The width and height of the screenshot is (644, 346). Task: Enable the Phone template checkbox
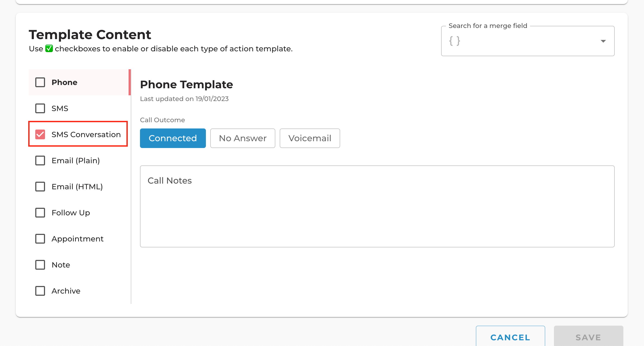coord(40,82)
